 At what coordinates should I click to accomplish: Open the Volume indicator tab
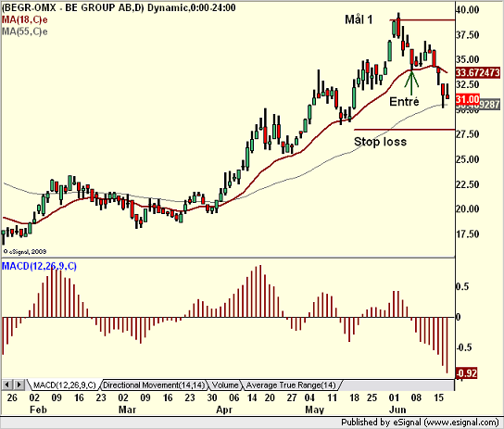click(x=225, y=385)
